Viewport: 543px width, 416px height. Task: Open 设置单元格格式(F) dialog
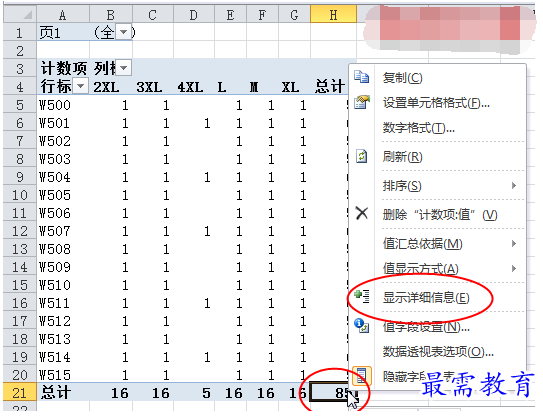coord(436,103)
